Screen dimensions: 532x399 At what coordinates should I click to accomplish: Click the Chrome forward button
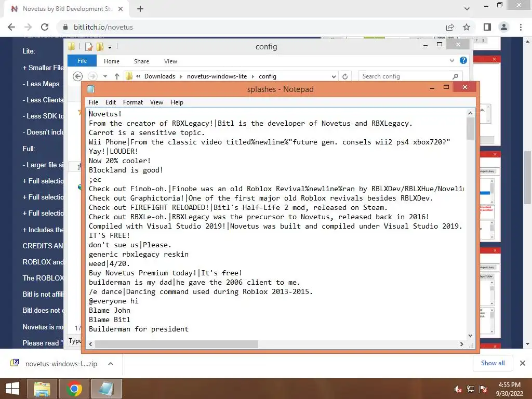click(x=28, y=27)
